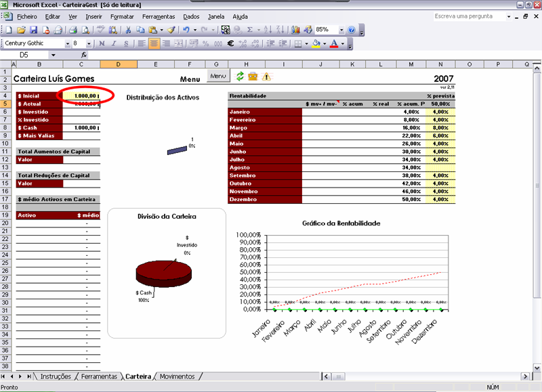
Task: Apply percent style formatting
Action: coord(206,43)
